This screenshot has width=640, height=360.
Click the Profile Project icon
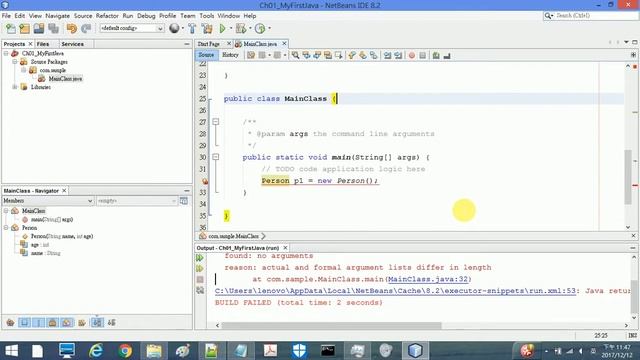(x=260, y=28)
